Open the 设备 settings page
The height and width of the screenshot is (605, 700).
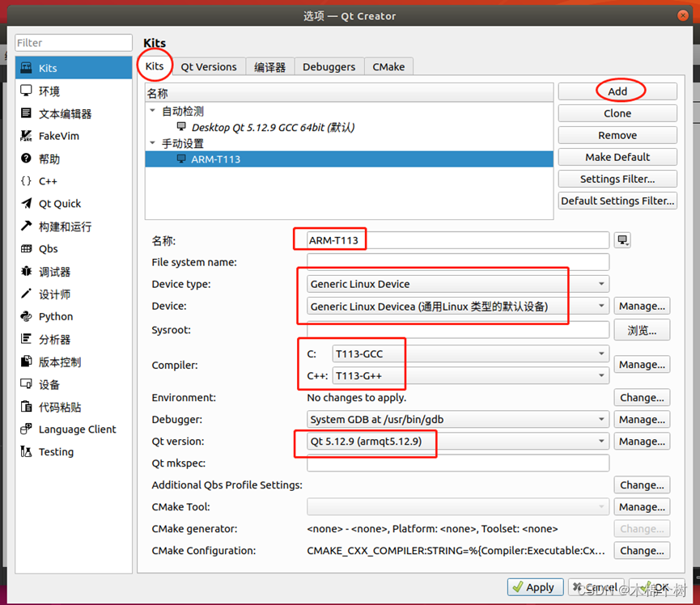49,384
